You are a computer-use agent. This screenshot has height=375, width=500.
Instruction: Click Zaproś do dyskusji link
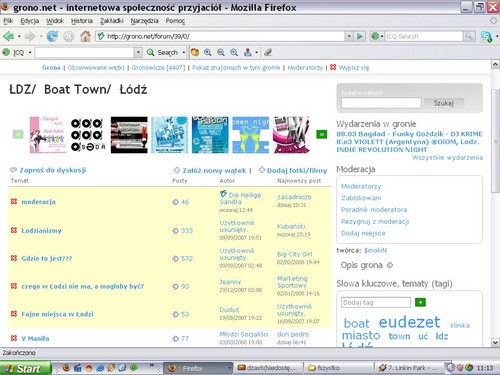tap(53, 170)
